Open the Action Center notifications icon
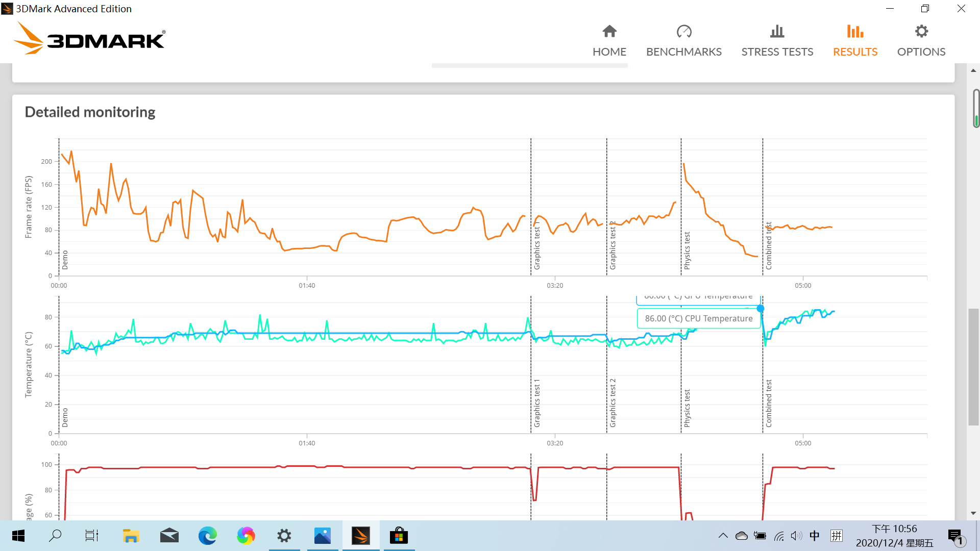Viewport: 980px width, 551px height. 956,537
